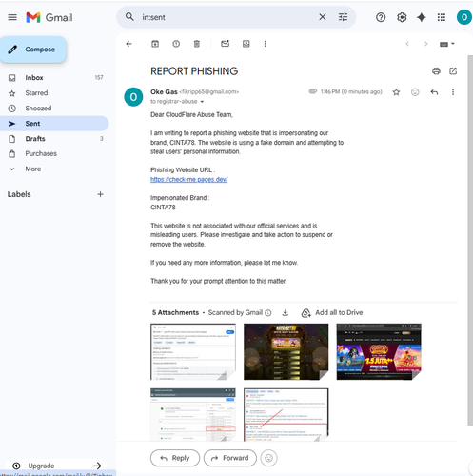Open the fourth attachment in second row
The image size is (473, 476).
coord(193,414)
